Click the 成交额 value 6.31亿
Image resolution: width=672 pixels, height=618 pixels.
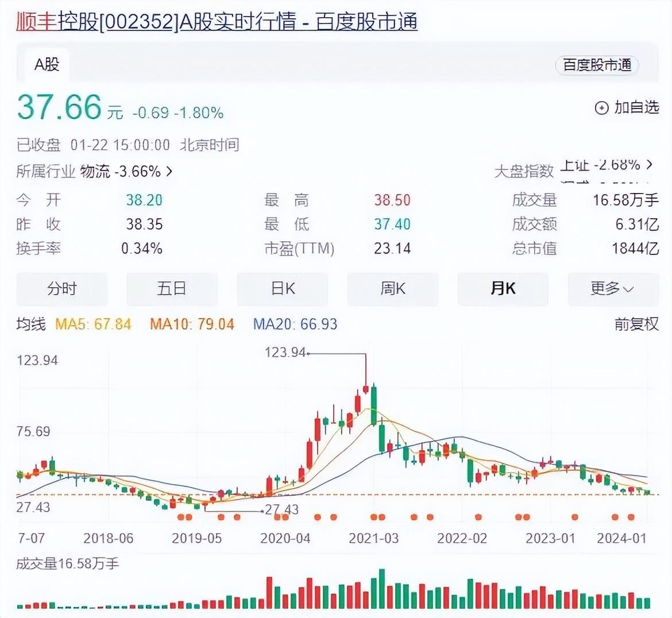638,224
